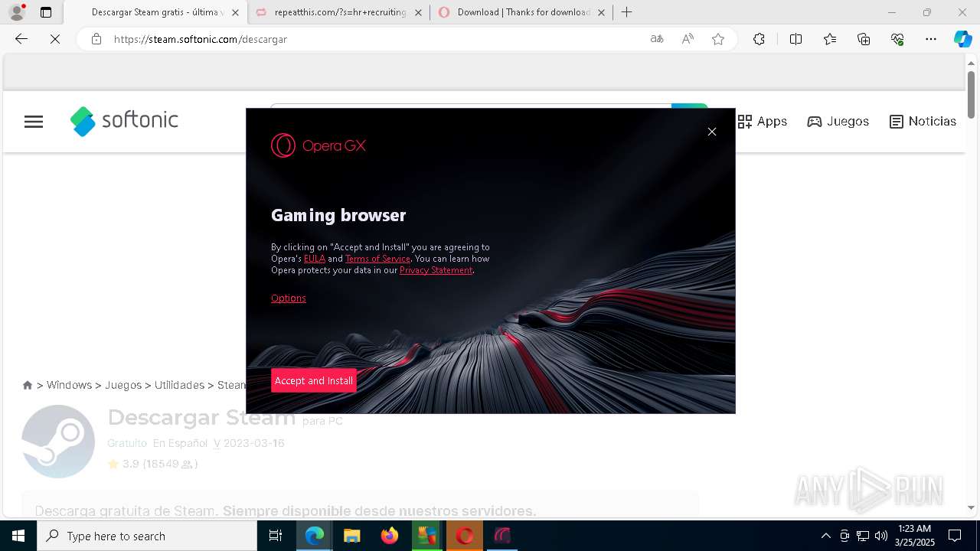Image resolution: width=980 pixels, height=551 pixels.
Task: Open the Favorites list
Action: pos(830,39)
